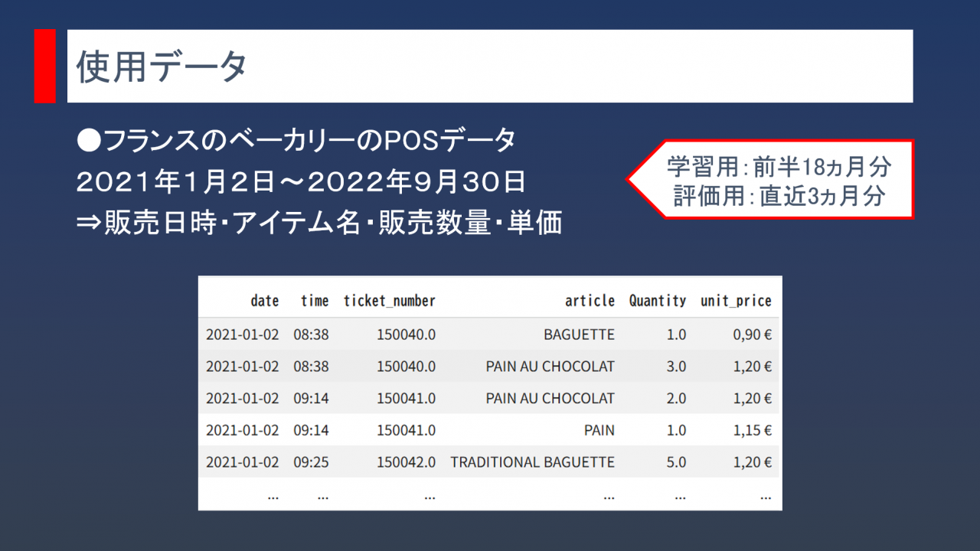The image size is (980, 551).
Task: Click the time cell 09:25
Action: tap(311, 462)
